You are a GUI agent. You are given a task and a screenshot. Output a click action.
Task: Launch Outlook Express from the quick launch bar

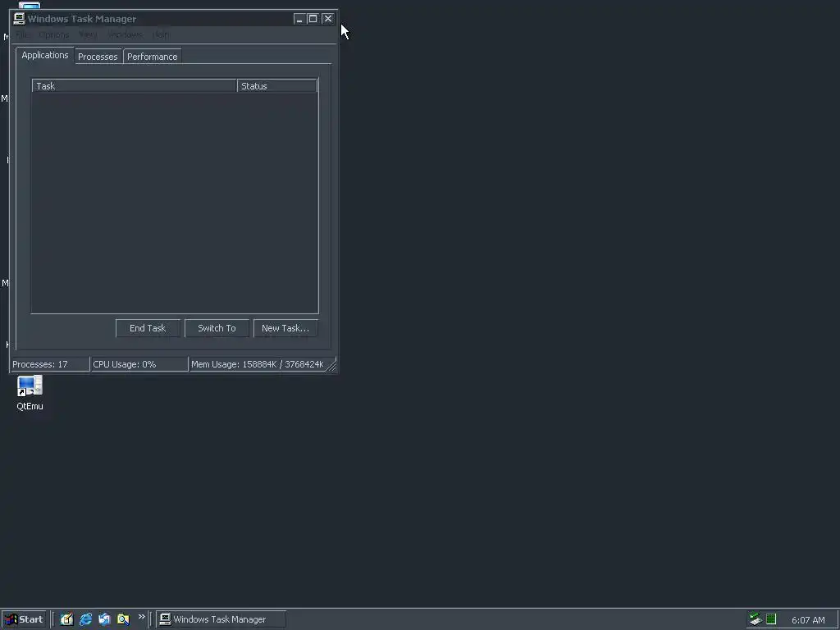pyautogui.click(x=104, y=619)
